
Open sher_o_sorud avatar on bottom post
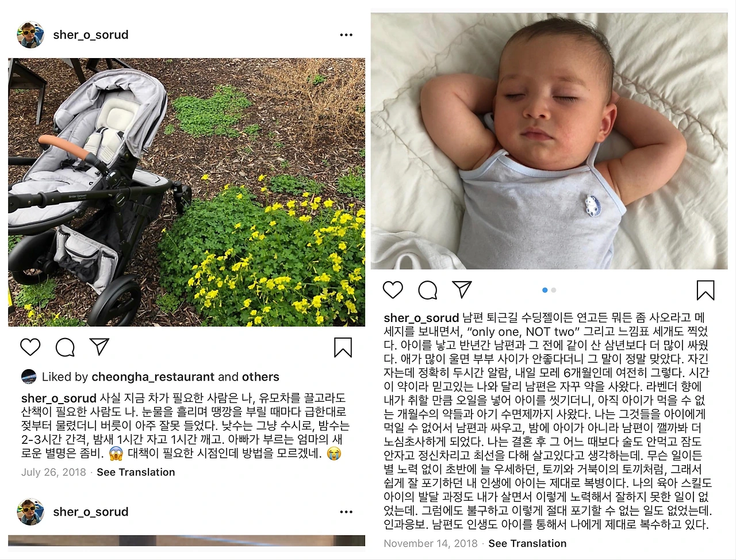(x=30, y=512)
